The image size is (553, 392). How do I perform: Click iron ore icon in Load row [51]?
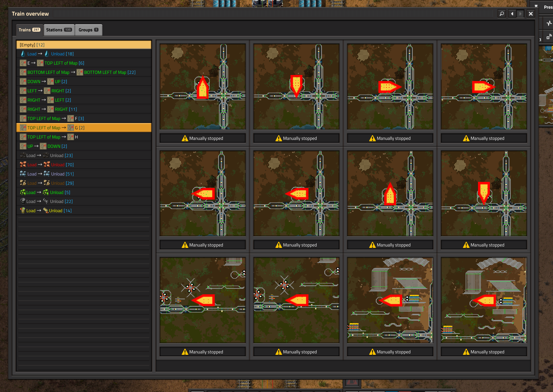click(23, 174)
